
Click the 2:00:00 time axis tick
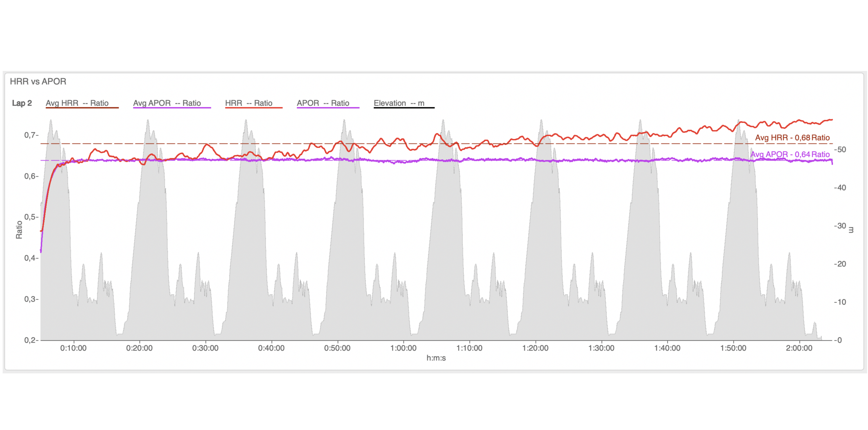799,348
